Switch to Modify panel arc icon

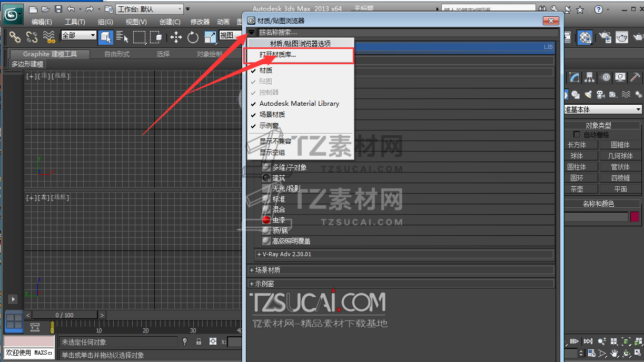574,77
